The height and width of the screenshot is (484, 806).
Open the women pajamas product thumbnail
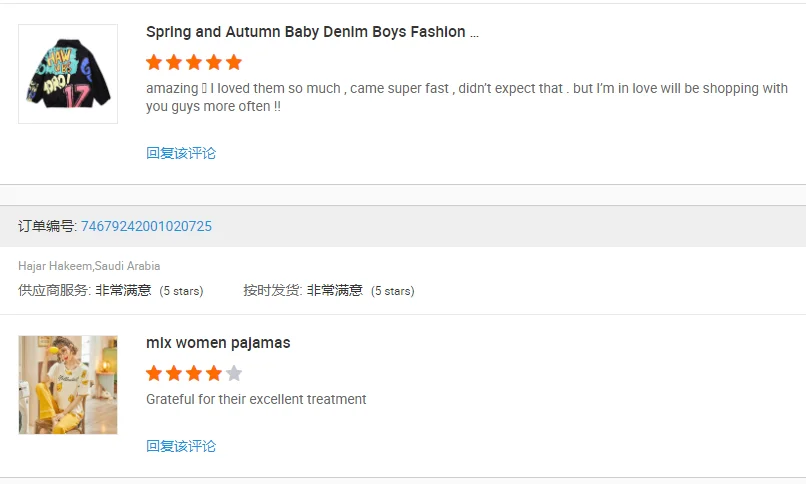(x=68, y=385)
